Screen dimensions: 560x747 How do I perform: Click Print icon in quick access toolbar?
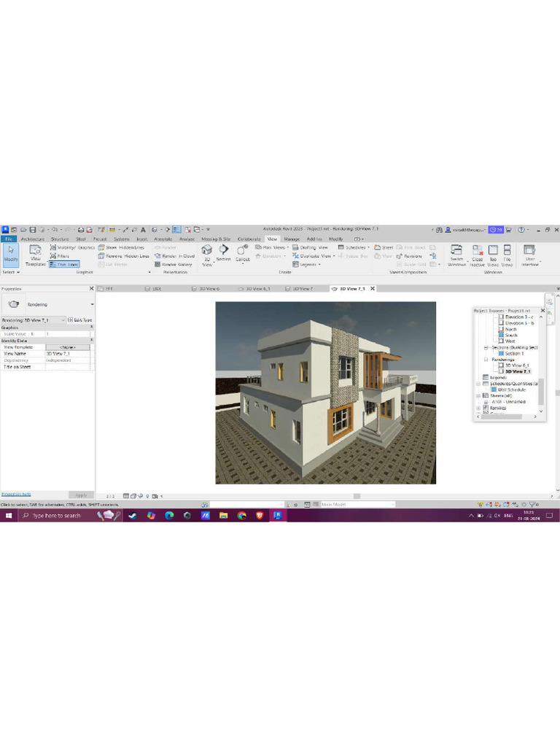pyautogui.click(x=81, y=230)
